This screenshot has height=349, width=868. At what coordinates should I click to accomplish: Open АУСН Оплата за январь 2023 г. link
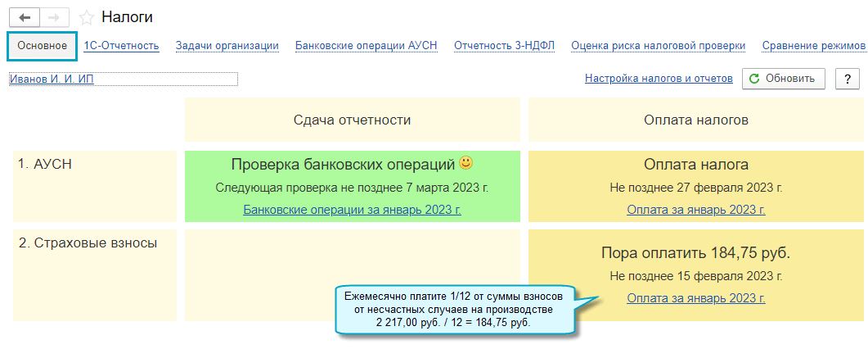tap(696, 210)
